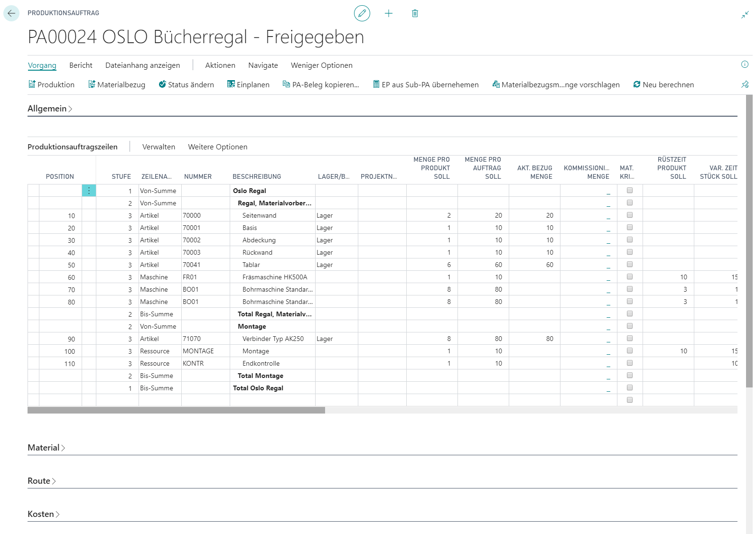Image resolution: width=756 pixels, height=534 pixels.
Task: Expand the Allgemein section
Action: pos(50,109)
